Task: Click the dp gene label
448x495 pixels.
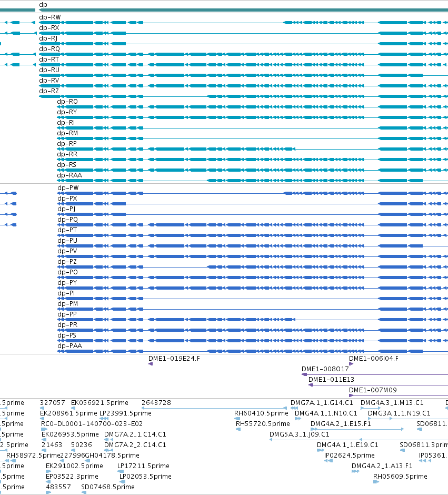Action: (43, 5)
